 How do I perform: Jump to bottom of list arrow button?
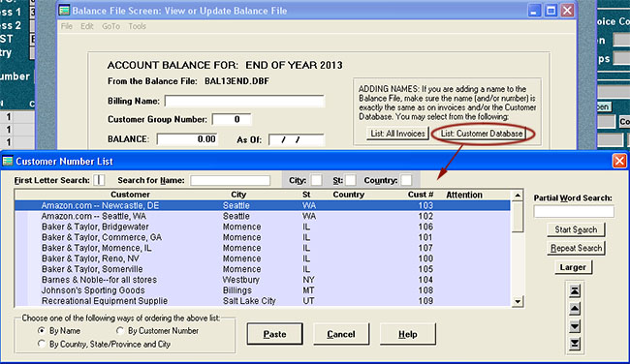(575, 344)
